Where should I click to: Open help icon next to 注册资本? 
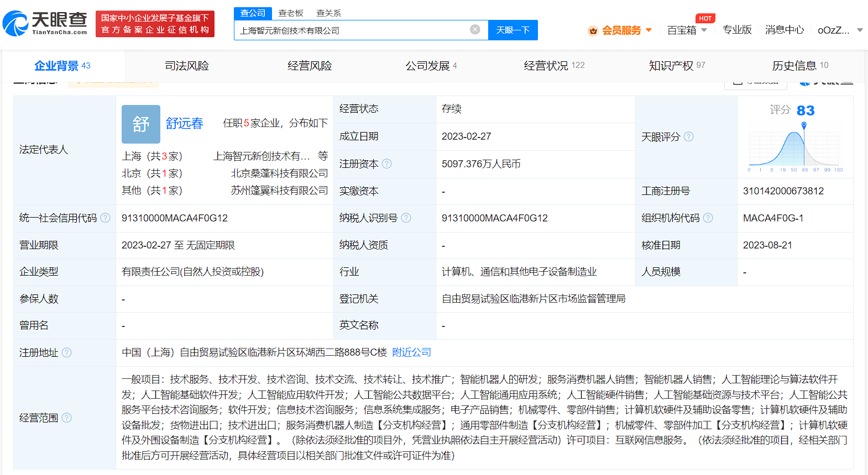click(387, 163)
